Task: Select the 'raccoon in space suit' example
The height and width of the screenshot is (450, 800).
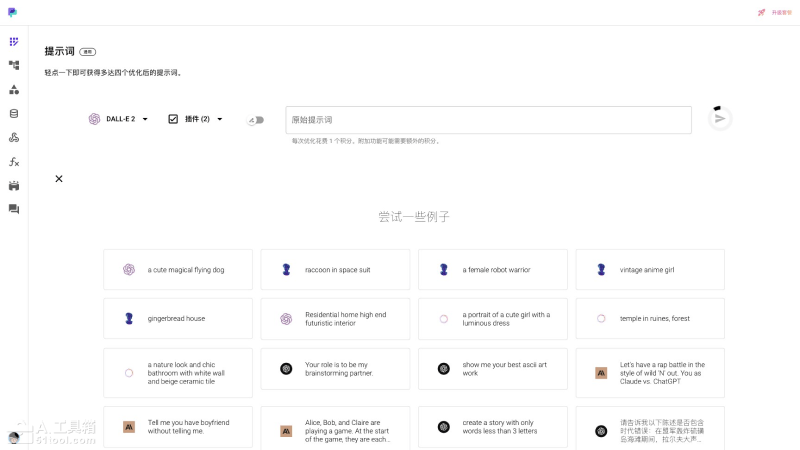Action: pyautogui.click(x=335, y=270)
